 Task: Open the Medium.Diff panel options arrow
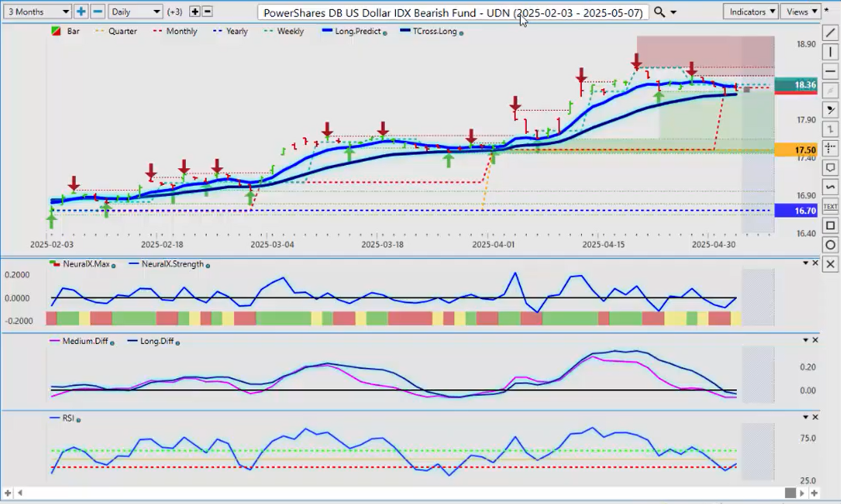coord(805,341)
